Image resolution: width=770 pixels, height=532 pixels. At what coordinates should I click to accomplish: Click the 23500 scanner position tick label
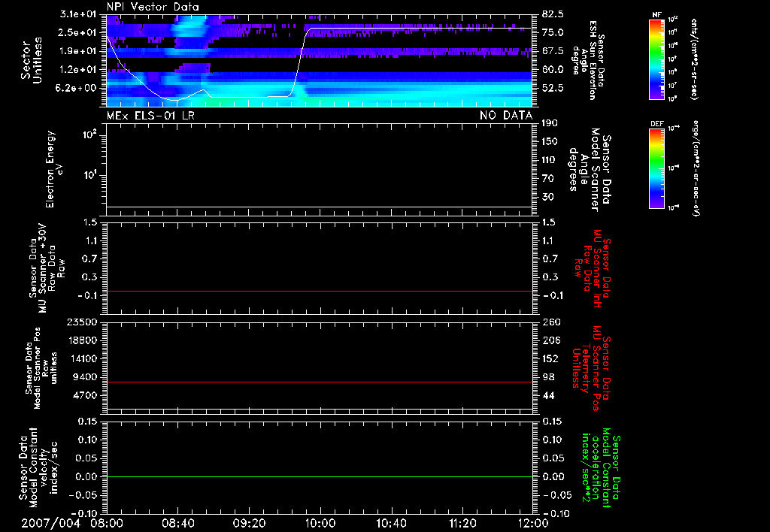(x=83, y=322)
